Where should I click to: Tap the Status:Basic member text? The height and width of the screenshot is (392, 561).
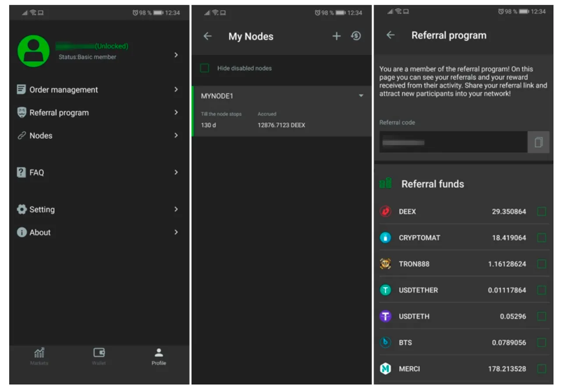87,57
